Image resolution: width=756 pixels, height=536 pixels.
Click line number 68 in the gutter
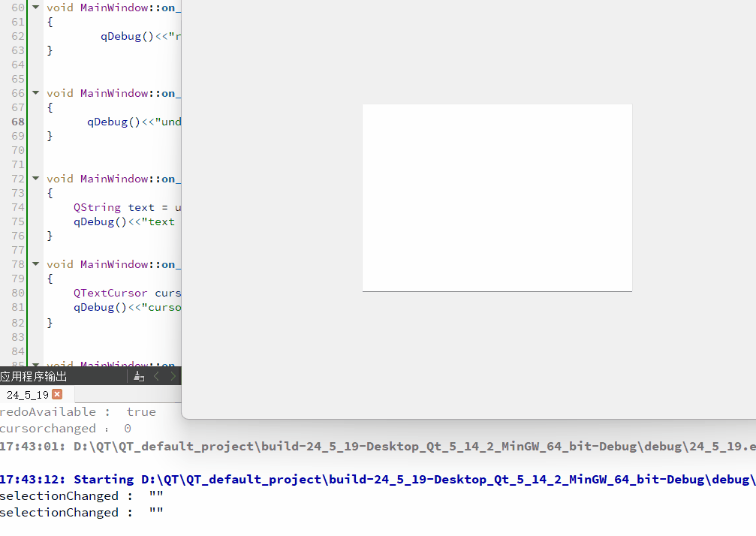[18, 122]
